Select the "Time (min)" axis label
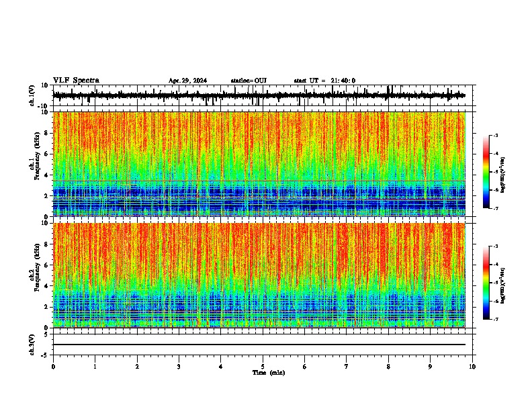This screenshot has height=411, width=532. tap(269, 373)
